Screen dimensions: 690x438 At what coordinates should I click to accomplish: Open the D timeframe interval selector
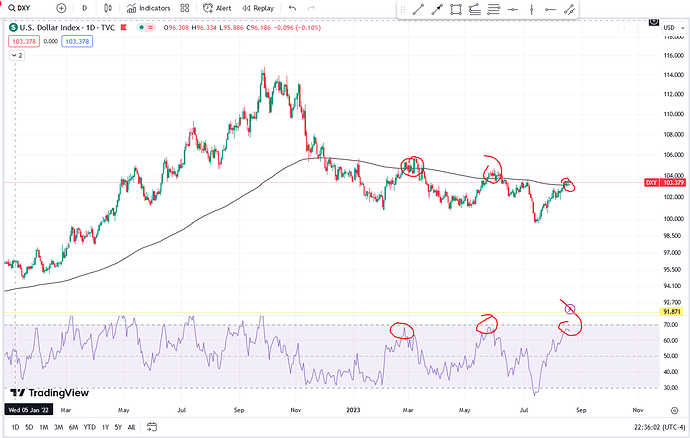tap(84, 8)
